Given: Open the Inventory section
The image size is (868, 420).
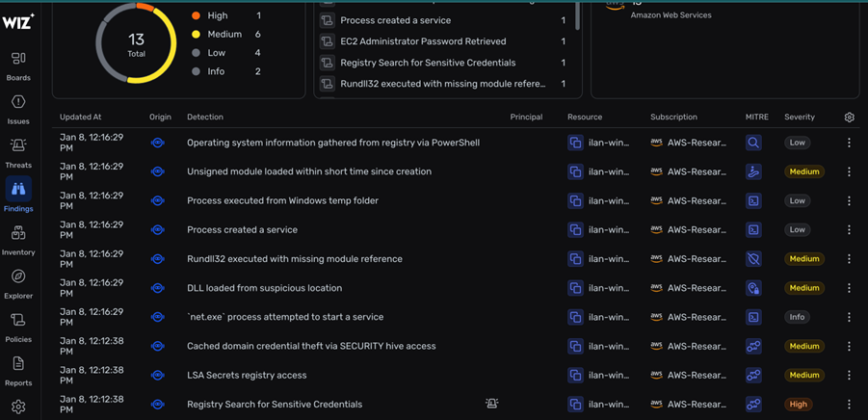Looking at the screenshot, I should tap(18, 240).
